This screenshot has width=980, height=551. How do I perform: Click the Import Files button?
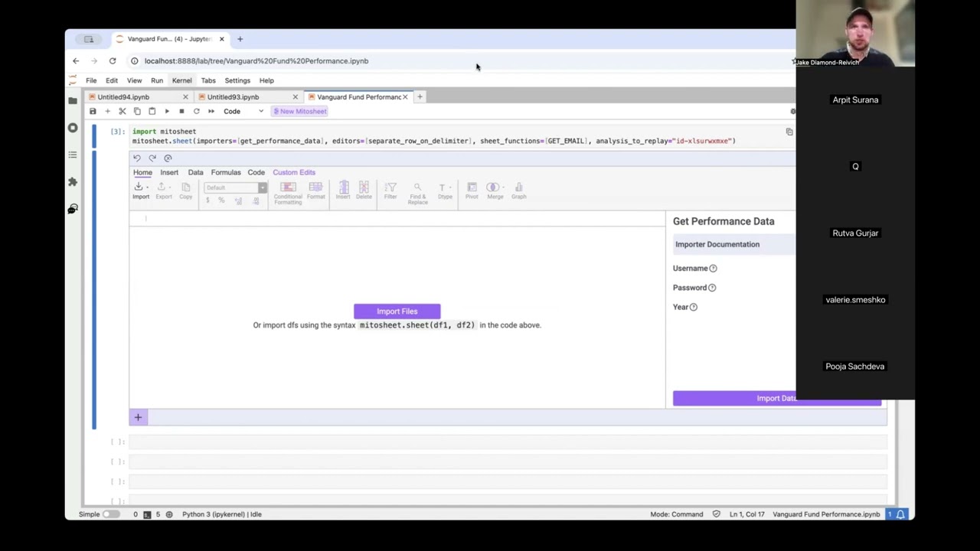[x=397, y=311]
